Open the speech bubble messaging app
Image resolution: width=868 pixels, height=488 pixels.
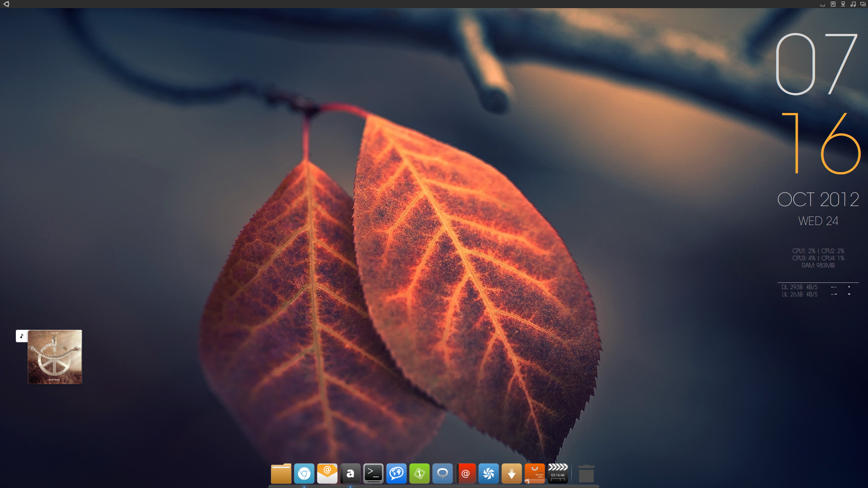pyautogui.click(x=443, y=474)
